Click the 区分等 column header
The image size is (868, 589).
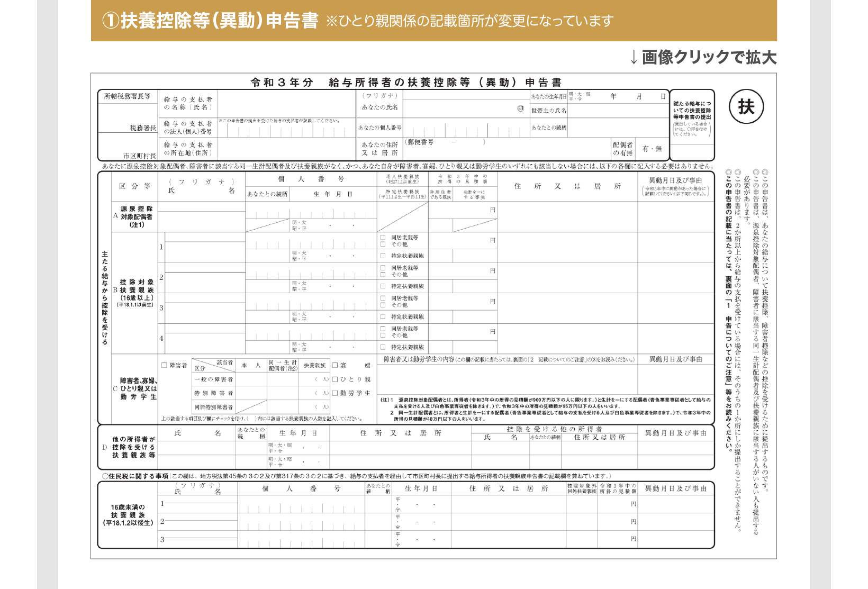134,186
